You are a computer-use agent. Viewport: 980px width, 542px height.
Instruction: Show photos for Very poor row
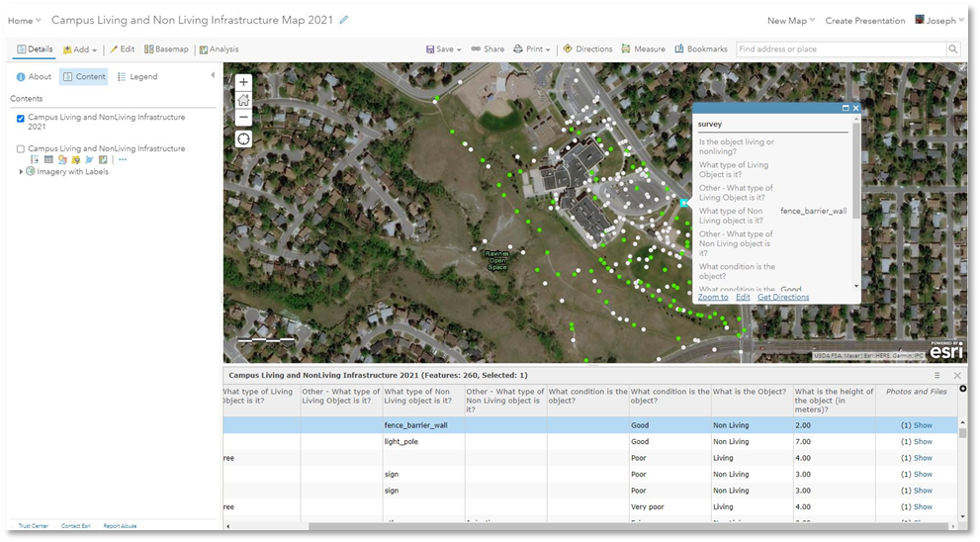pyautogui.click(x=923, y=507)
